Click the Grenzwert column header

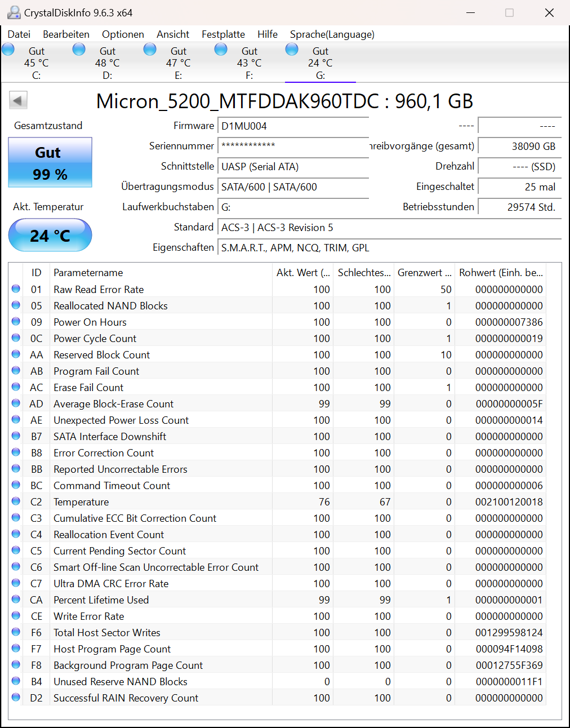point(424,272)
